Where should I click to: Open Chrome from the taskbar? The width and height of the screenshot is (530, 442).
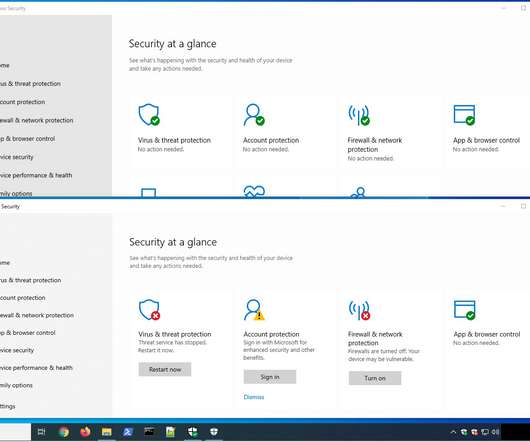64,432
